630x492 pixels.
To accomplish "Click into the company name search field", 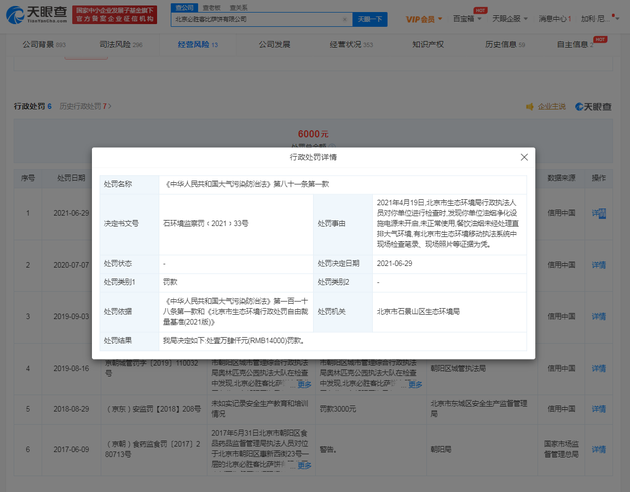I will click(255, 18).
